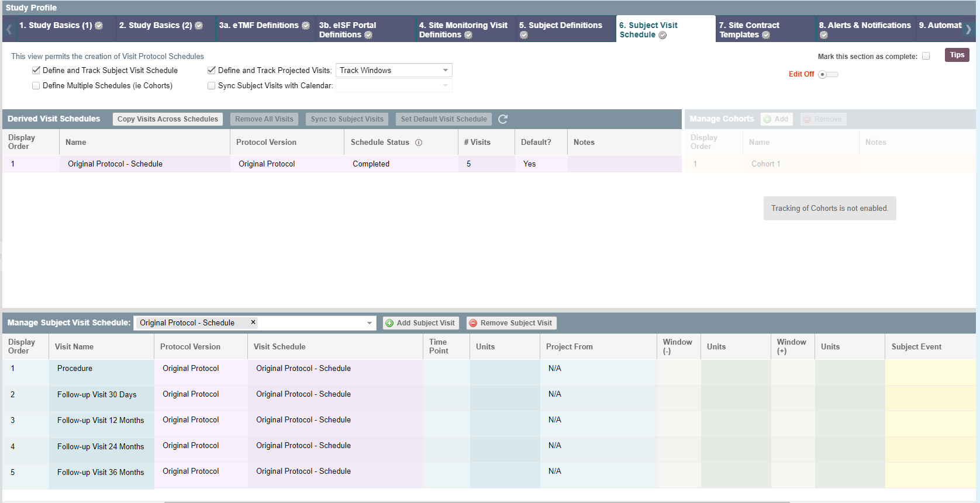Viewport: 980px width, 503px height.
Task: Switch the Edit Off toggle
Action: click(828, 74)
